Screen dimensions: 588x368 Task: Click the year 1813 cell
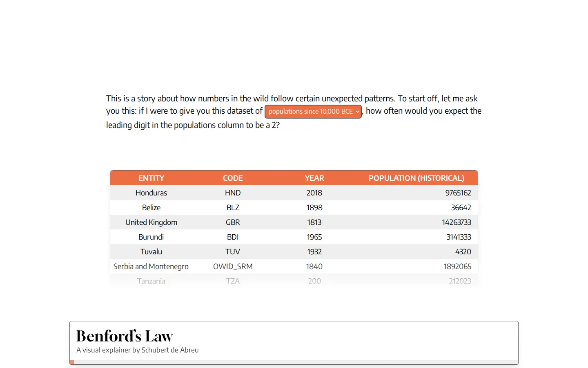click(314, 222)
